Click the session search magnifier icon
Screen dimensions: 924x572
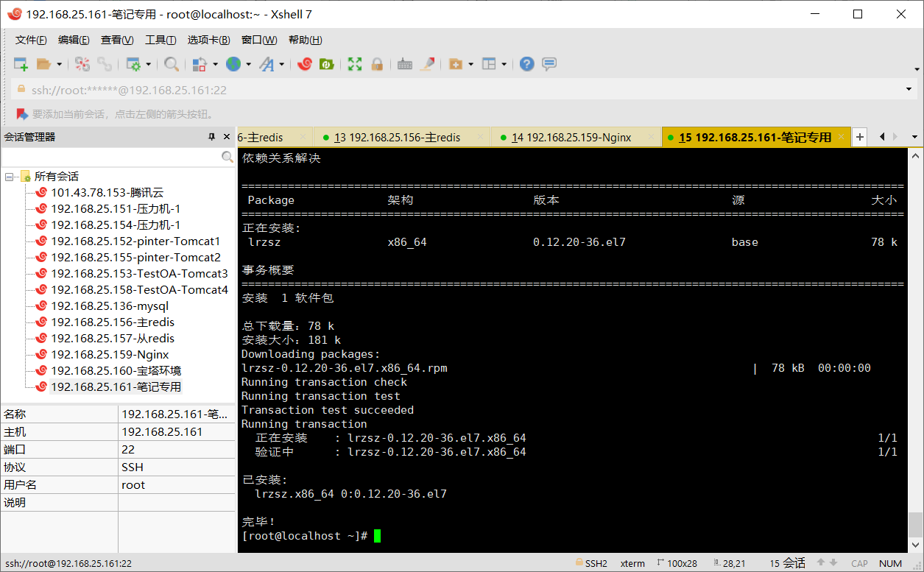pyautogui.click(x=228, y=157)
